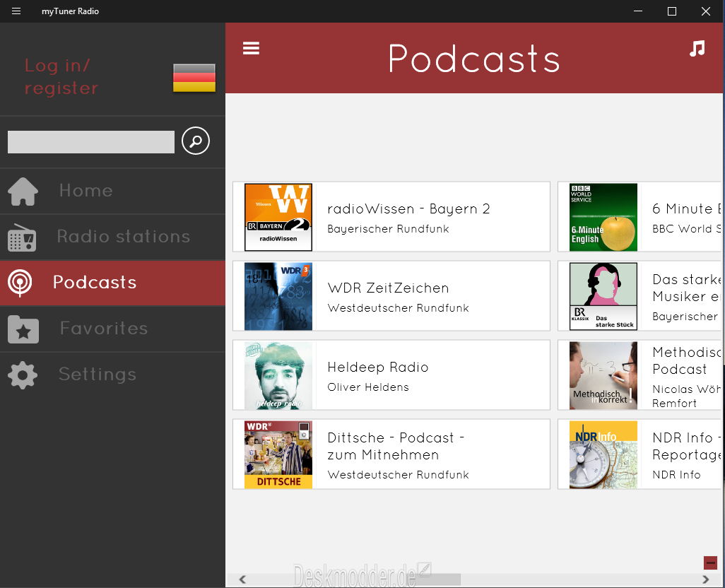The image size is (725, 588).
Task: Click the red minus button at bottom right
Action: 710,563
